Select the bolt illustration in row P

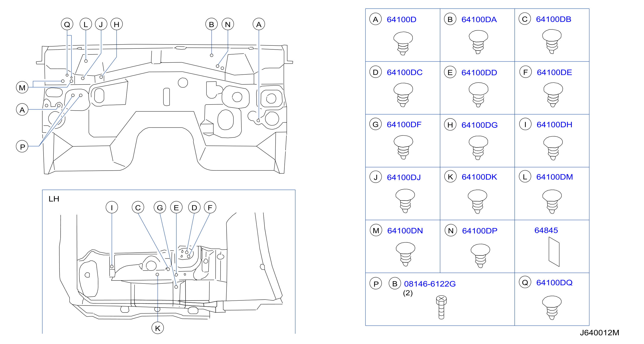[441, 307]
